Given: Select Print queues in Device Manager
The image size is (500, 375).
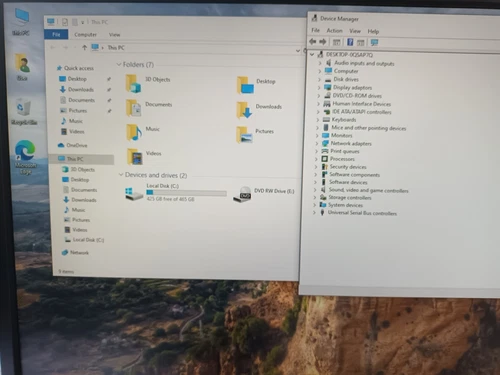Looking at the screenshot, I should [x=345, y=151].
